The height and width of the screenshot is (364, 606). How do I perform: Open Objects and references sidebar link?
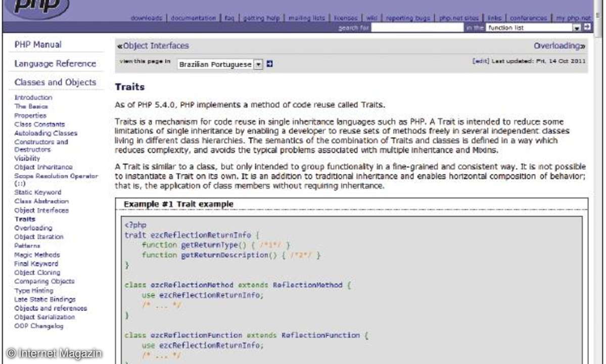pos(51,308)
